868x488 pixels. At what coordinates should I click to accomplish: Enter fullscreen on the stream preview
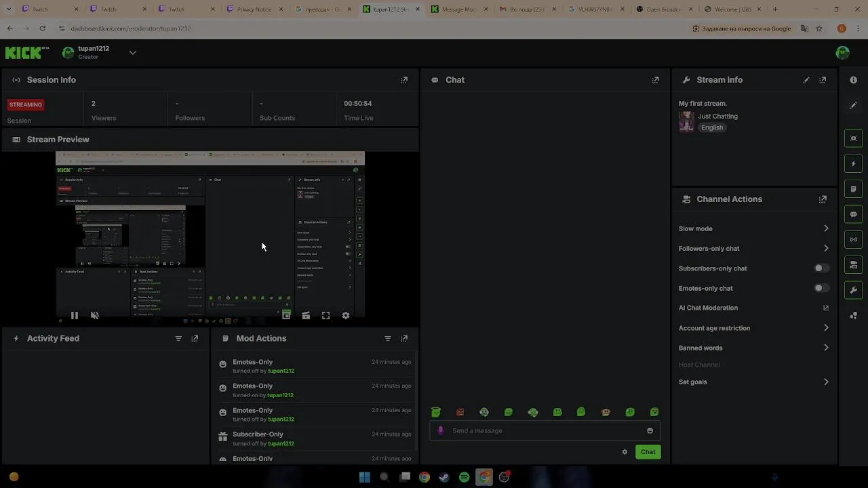pos(326,315)
